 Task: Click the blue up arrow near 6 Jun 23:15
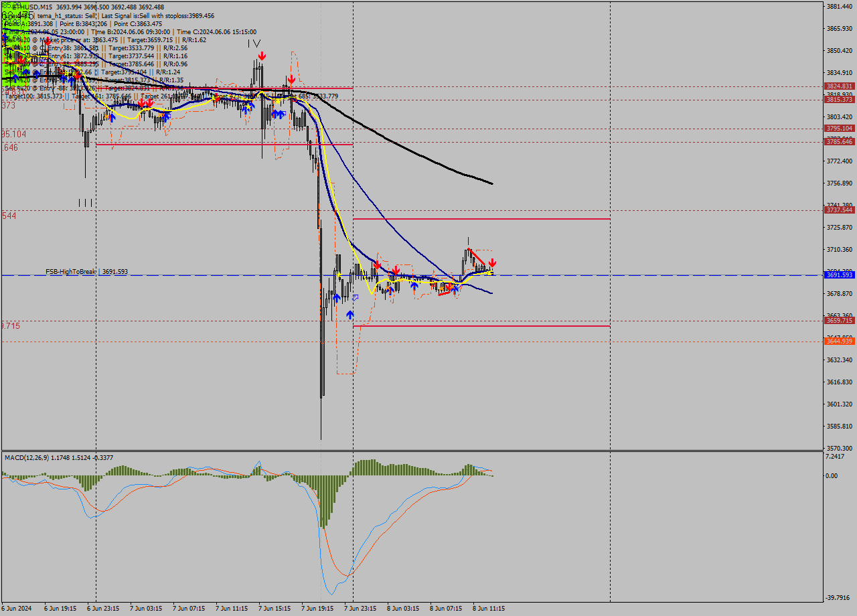coord(112,117)
